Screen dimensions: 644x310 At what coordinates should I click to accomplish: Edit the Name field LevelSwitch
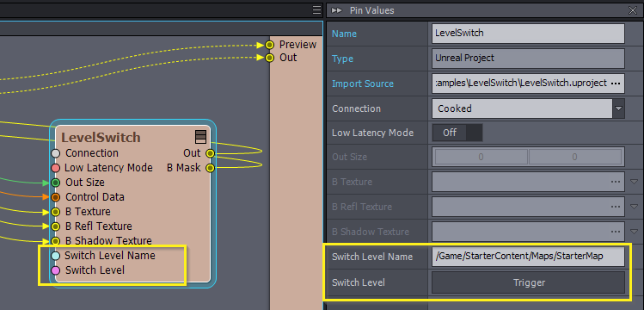pyautogui.click(x=528, y=34)
